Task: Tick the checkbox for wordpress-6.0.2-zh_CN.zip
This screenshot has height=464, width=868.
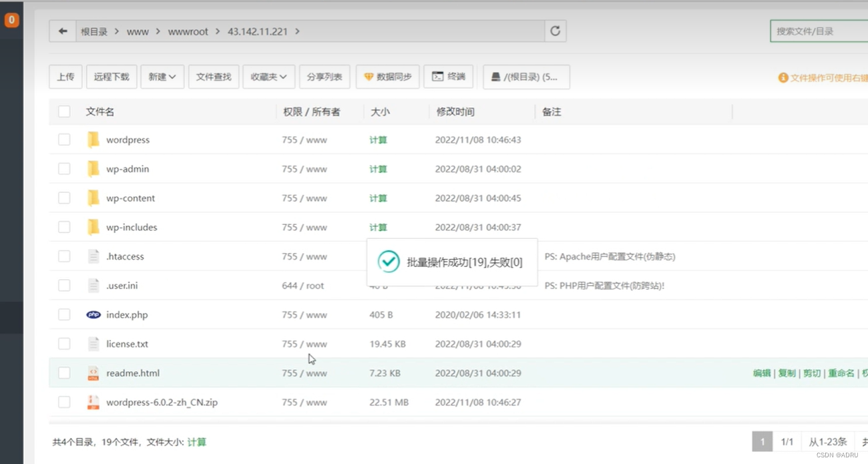Action: [64, 402]
